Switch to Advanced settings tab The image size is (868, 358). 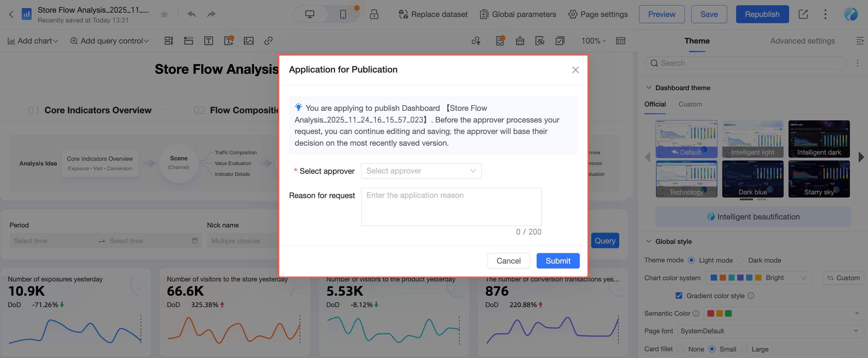[x=802, y=41]
